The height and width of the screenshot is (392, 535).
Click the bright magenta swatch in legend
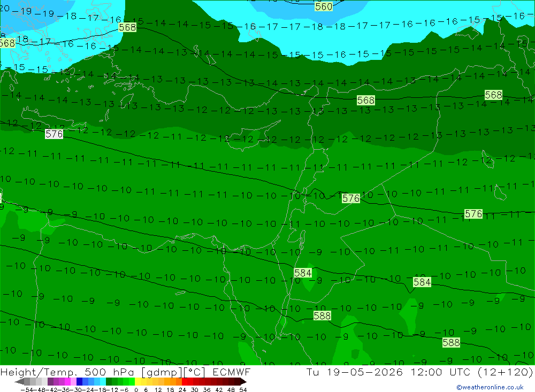point(67,382)
